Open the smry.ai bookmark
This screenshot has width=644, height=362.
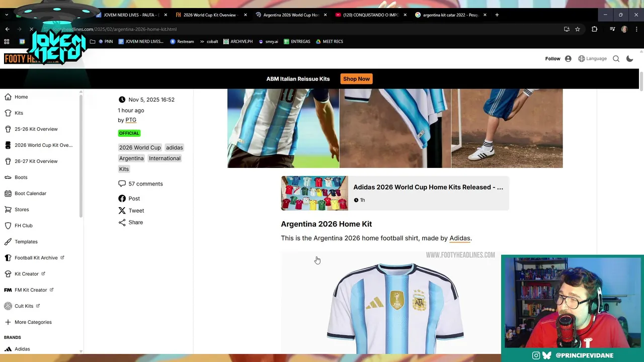click(x=268, y=42)
